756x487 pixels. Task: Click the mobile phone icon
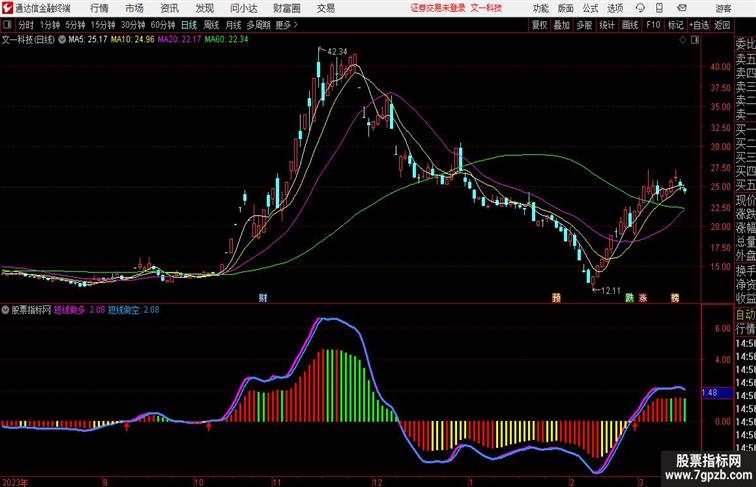pyautogui.click(x=659, y=8)
